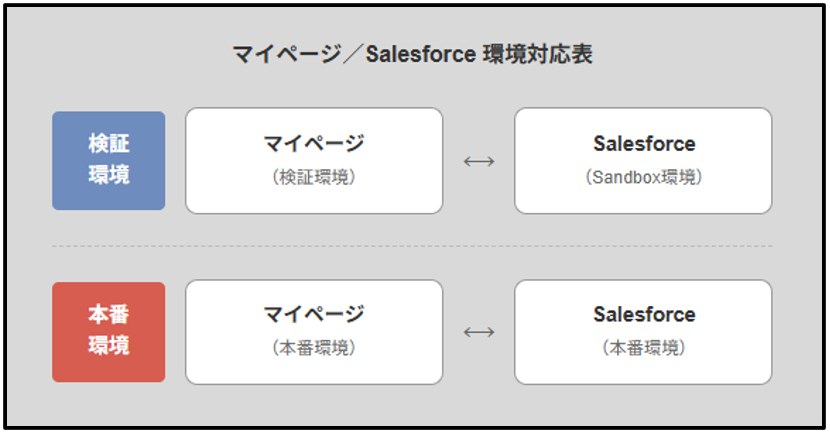Select the (本番環境) subtitle under マイページ
Screen dimensions: 830x433
tap(314, 348)
